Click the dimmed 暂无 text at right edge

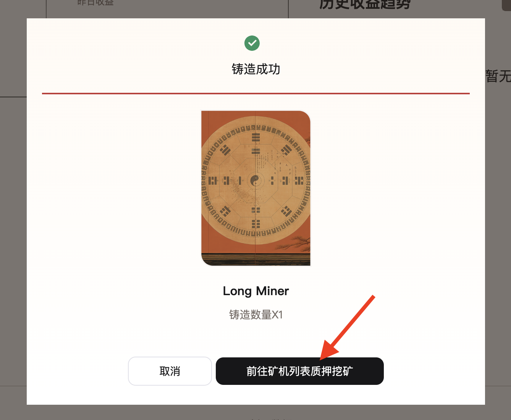[x=498, y=76]
